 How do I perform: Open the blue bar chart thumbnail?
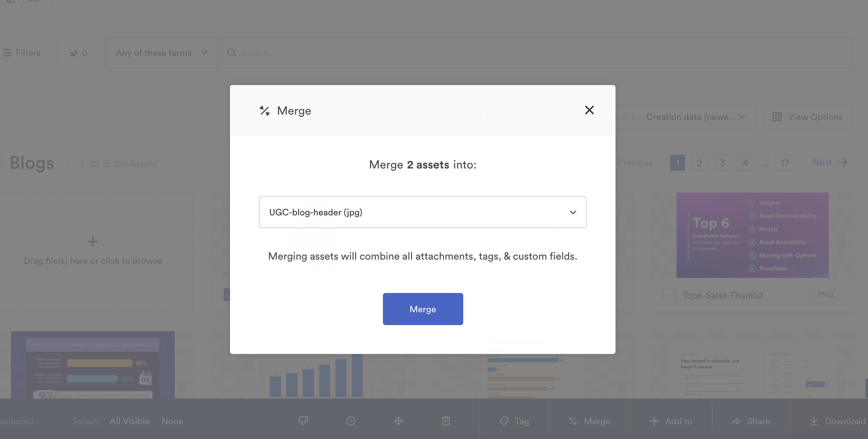click(x=313, y=376)
